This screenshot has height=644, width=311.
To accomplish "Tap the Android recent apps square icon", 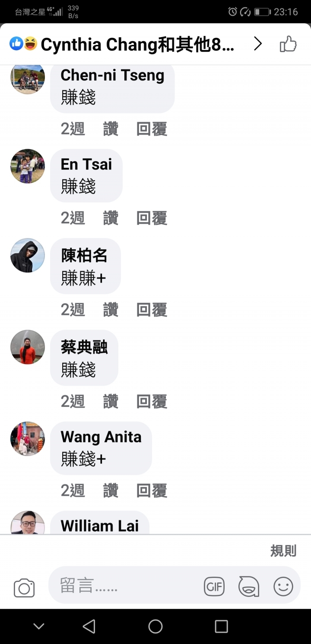I will pos(221,626).
